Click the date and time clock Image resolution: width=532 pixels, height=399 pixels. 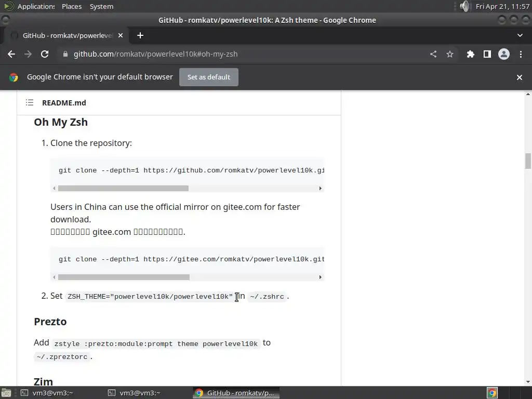(x=502, y=6)
